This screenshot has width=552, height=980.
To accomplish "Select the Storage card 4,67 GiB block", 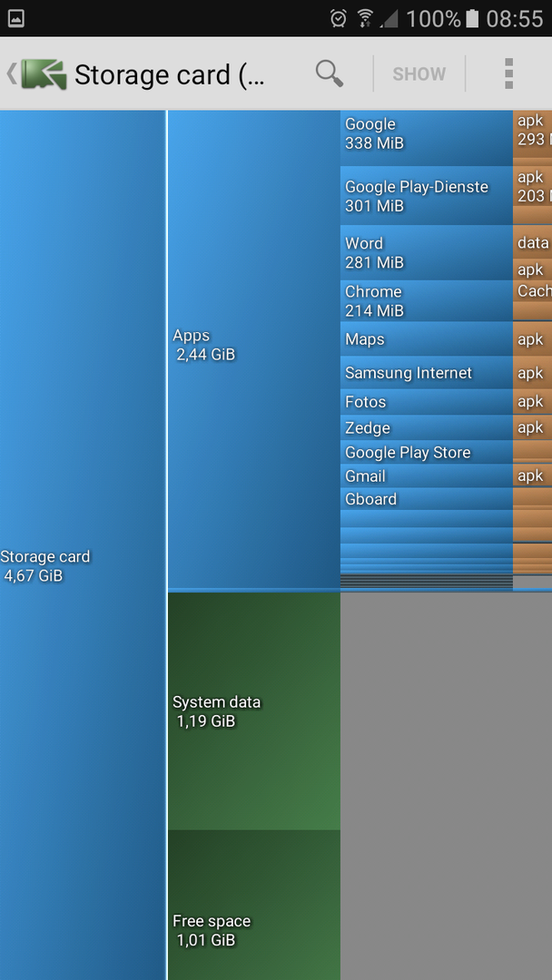I will (83, 545).
